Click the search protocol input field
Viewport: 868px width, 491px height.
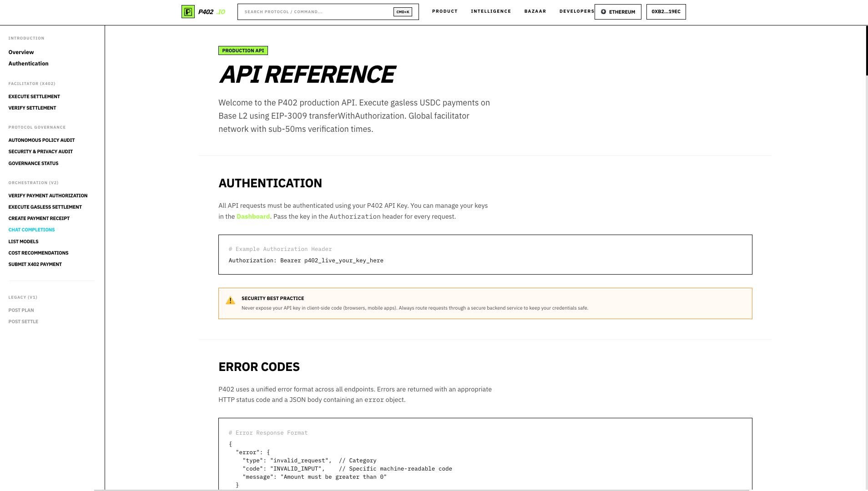(318, 12)
